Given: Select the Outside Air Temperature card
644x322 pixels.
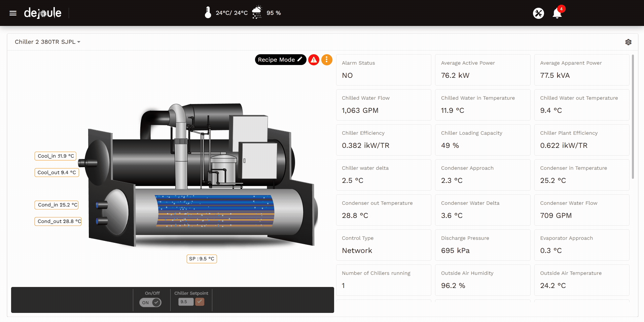Looking at the screenshot, I should point(582,280).
